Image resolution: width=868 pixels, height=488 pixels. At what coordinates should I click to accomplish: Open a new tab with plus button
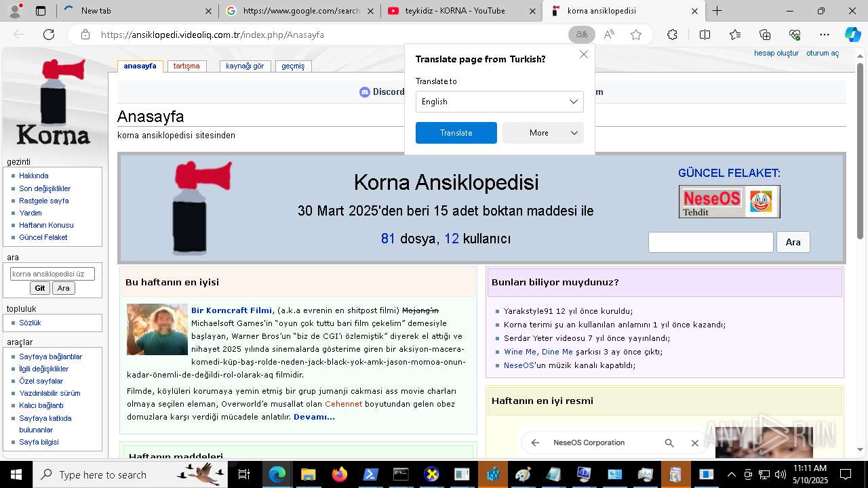point(717,11)
